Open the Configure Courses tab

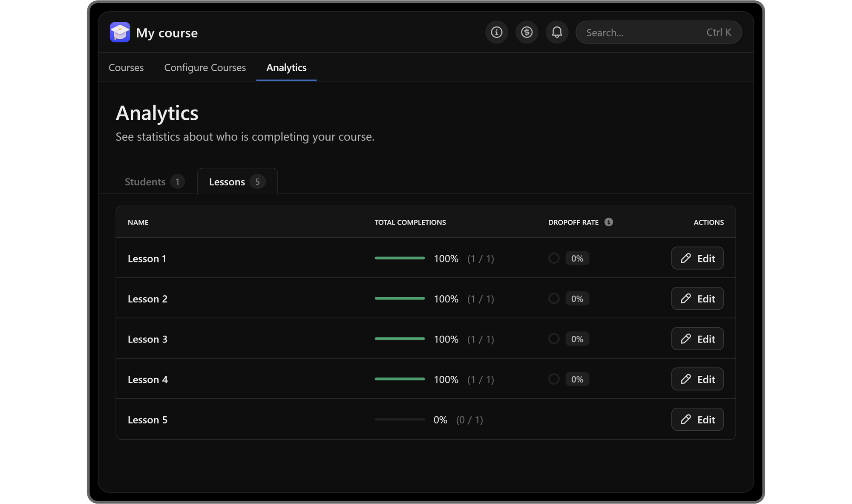click(x=205, y=68)
